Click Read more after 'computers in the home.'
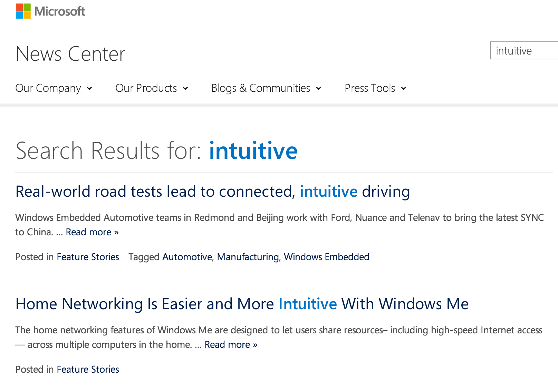 point(231,345)
